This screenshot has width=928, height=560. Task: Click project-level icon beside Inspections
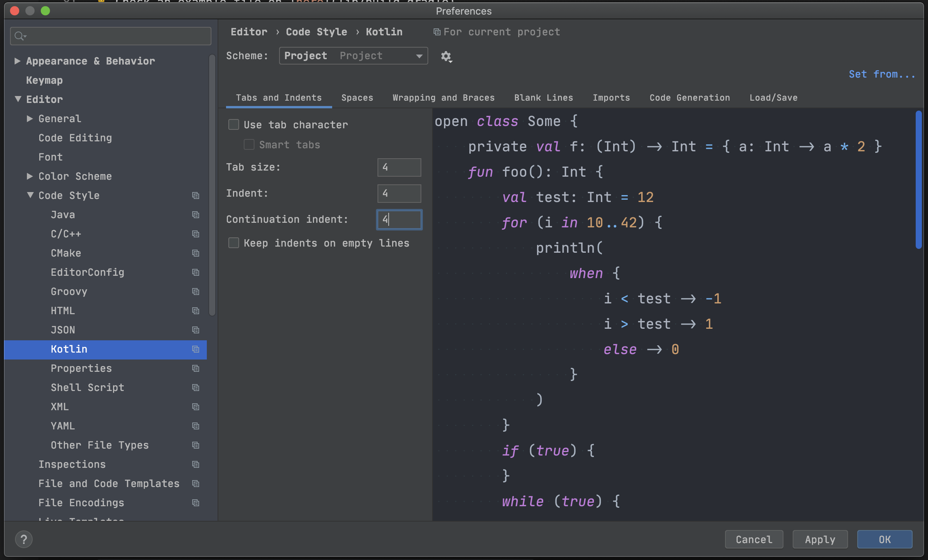tap(196, 464)
